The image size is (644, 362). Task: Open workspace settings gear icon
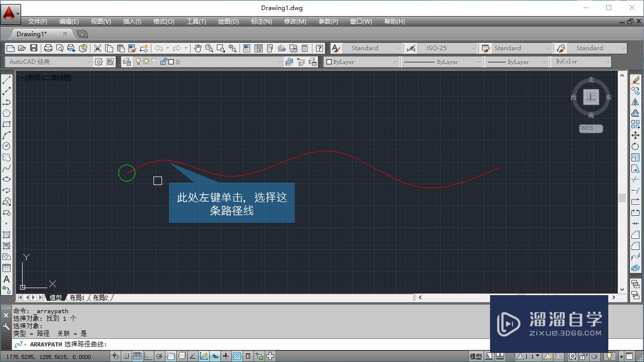pyautogui.click(x=99, y=62)
